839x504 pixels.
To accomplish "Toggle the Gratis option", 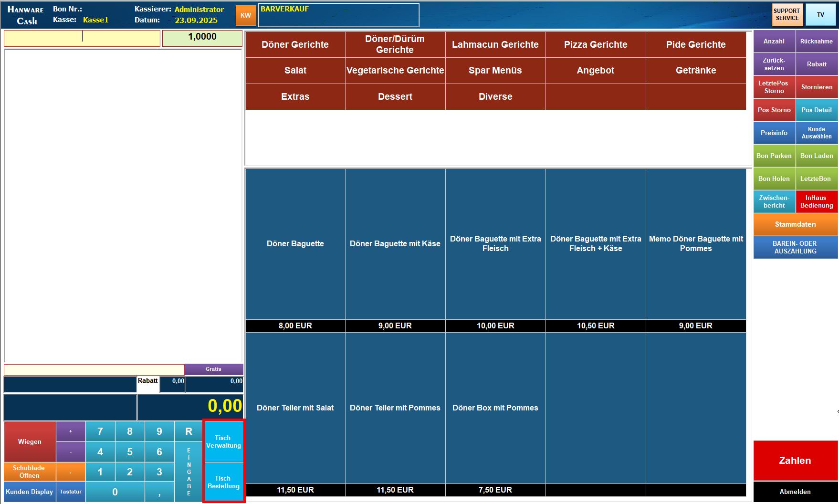I will 213,369.
